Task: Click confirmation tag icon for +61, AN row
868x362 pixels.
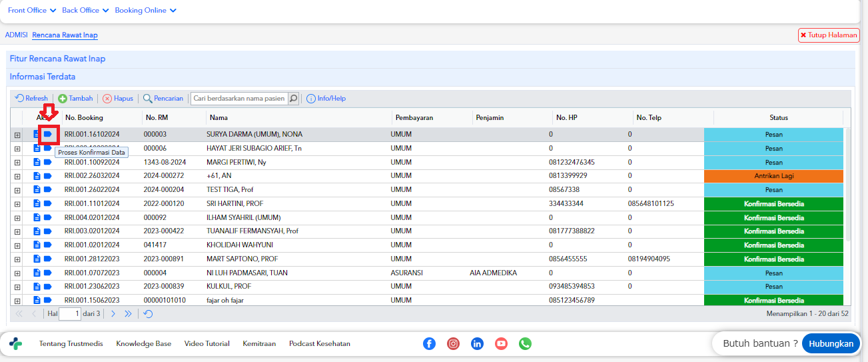Action: tap(48, 176)
